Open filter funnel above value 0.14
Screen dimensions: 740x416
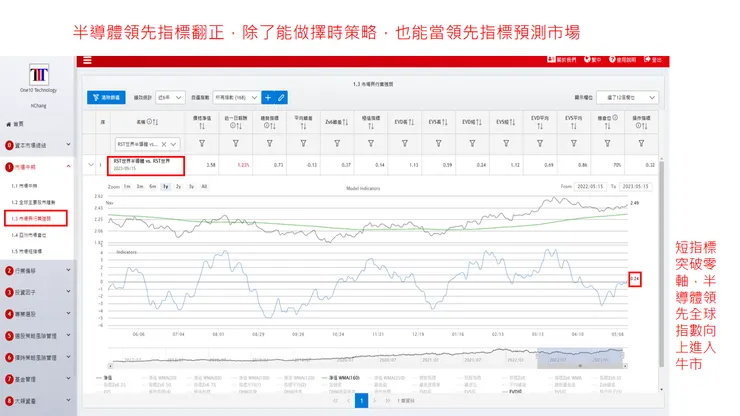tap(371, 144)
